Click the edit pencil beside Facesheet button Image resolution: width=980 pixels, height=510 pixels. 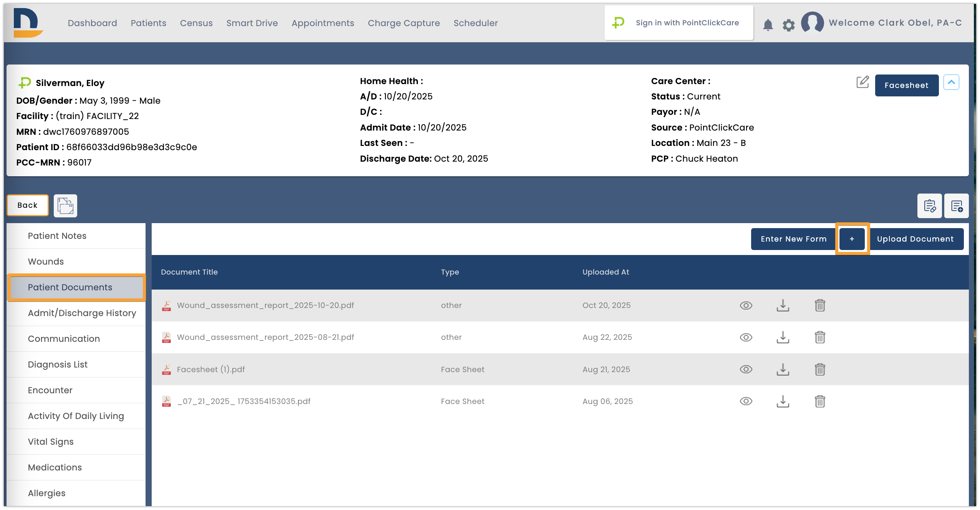[862, 81]
